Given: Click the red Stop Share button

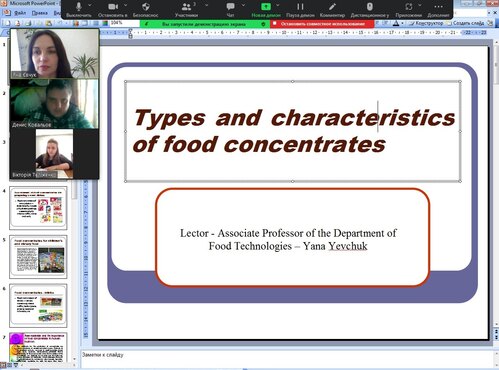Looking at the screenshot, I should (x=322, y=24).
